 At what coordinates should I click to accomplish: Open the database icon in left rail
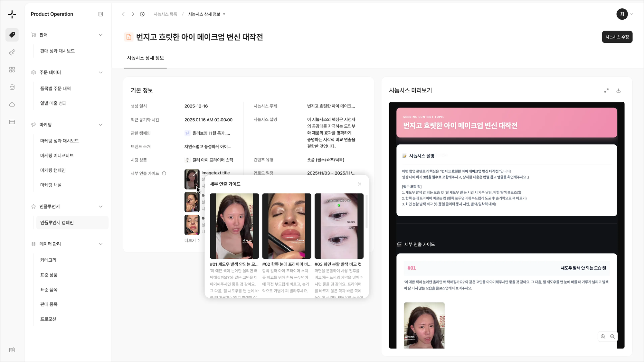coord(12,87)
